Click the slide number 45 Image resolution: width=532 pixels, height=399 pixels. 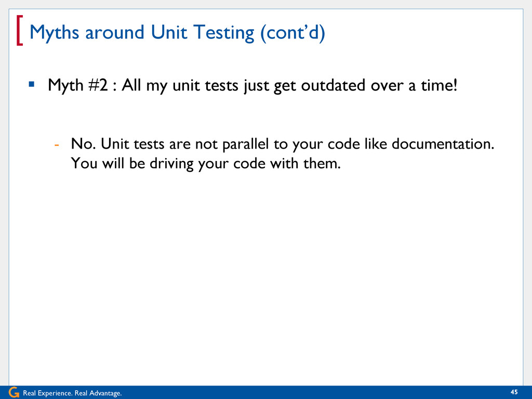[x=514, y=392]
